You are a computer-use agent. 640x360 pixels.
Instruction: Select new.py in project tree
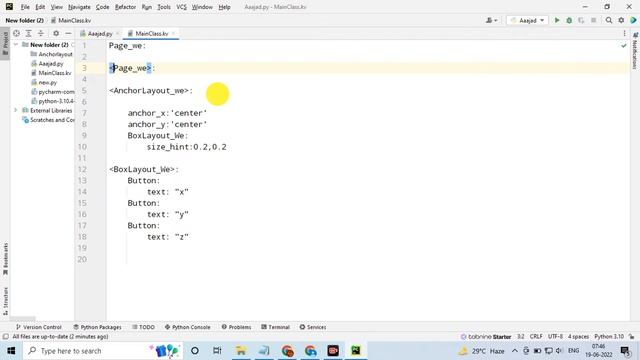(44, 82)
